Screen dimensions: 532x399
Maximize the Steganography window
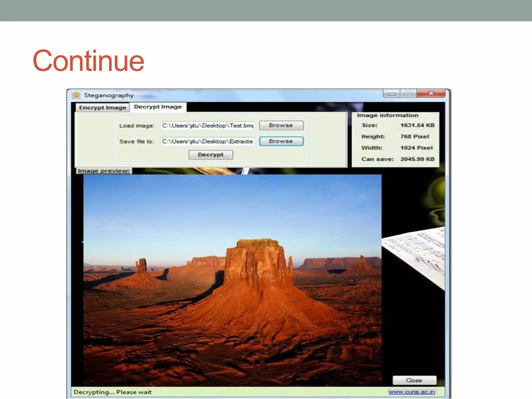(x=408, y=93)
